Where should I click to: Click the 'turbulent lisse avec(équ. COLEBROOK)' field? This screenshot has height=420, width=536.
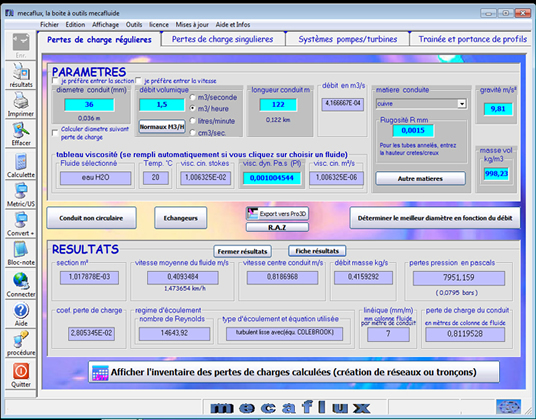[x=284, y=333]
